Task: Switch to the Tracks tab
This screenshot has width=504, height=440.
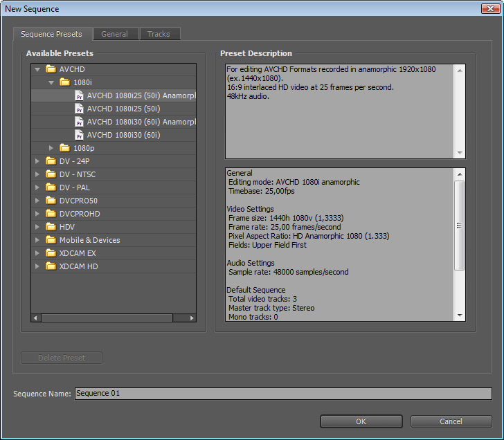Action: 159,34
